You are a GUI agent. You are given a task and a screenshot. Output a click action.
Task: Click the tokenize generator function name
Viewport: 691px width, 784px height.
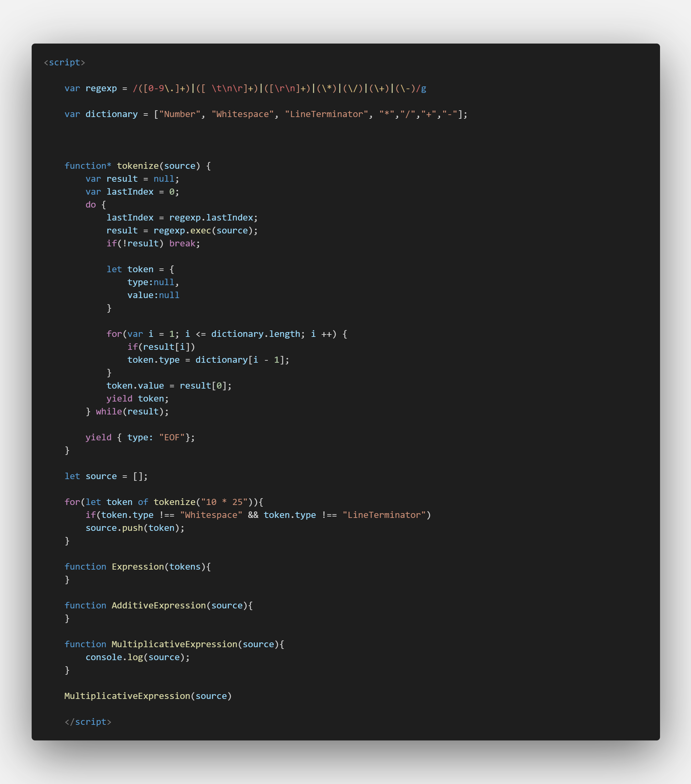[x=138, y=166]
